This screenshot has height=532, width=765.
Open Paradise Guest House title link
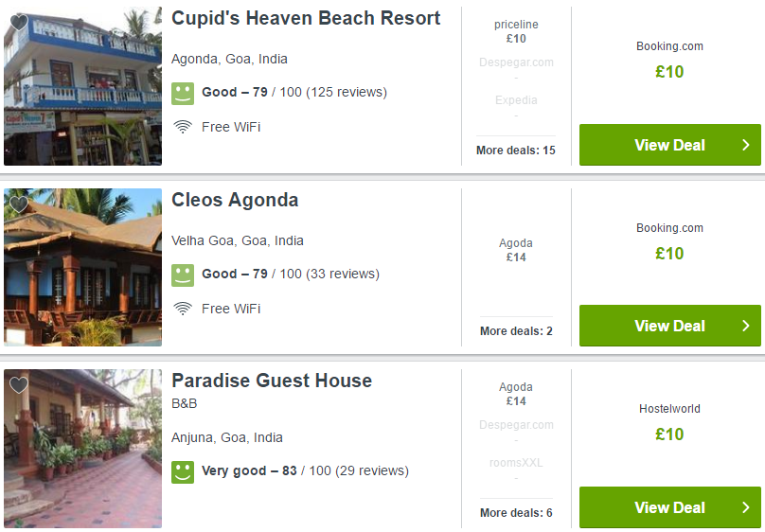point(272,381)
